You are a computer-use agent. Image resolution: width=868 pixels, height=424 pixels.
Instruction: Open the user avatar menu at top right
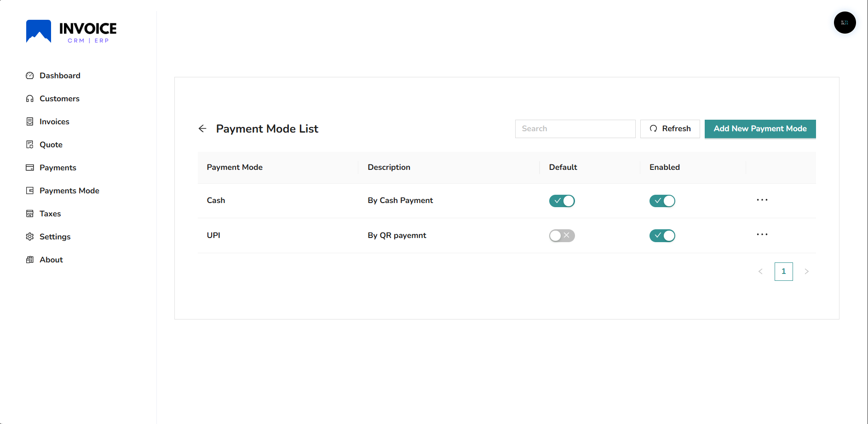[x=845, y=23]
